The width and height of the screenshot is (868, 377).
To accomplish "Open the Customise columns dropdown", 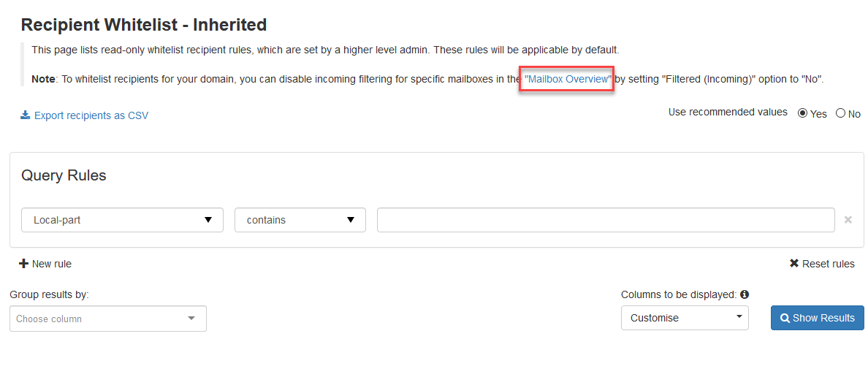I will (x=684, y=318).
